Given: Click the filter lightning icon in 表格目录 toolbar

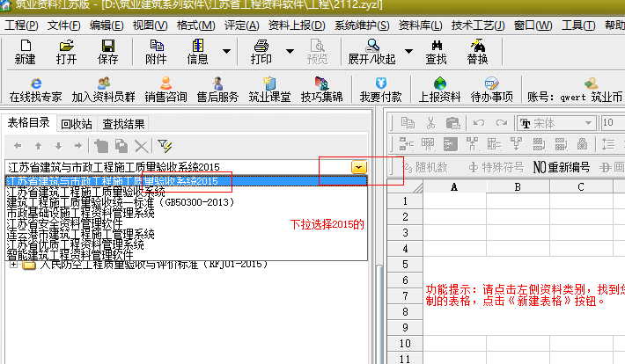Looking at the screenshot, I should click(165, 145).
